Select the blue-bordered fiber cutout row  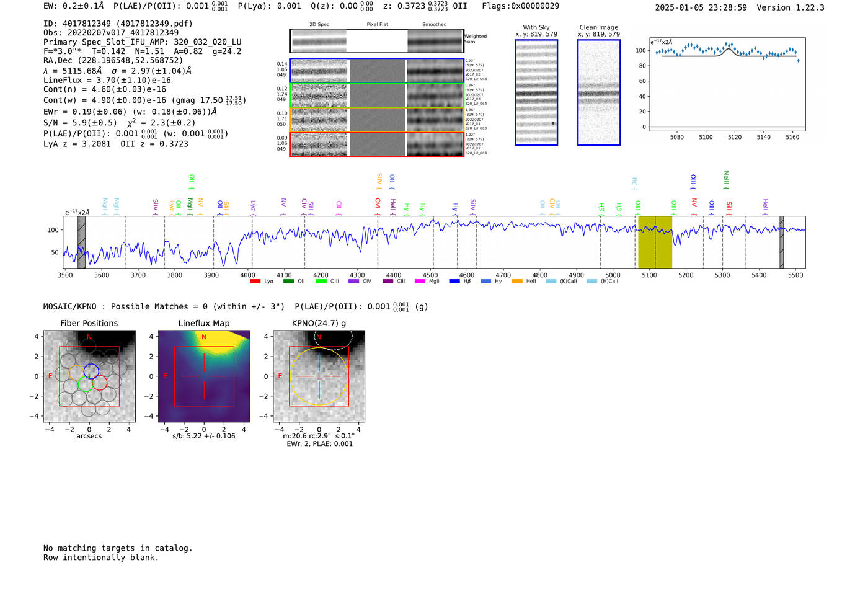click(x=376, y=71)
